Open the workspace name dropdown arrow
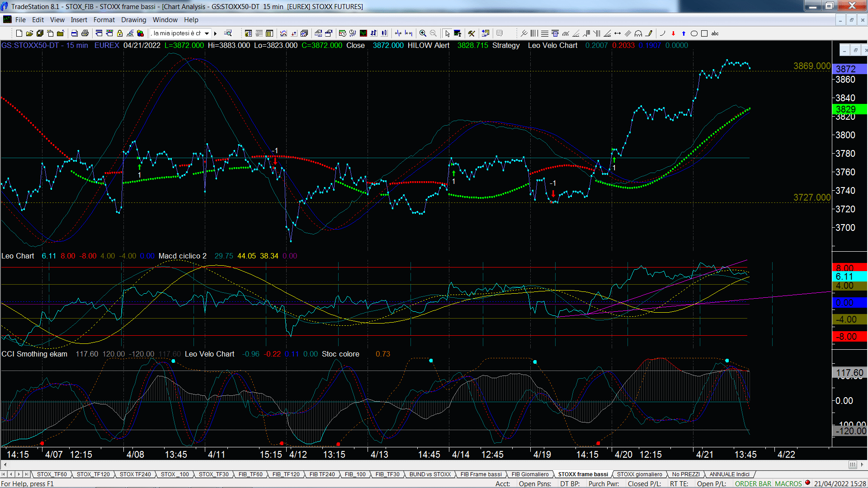Image resolution: width=868 pixels, height=488 pixels. (207, 33)
